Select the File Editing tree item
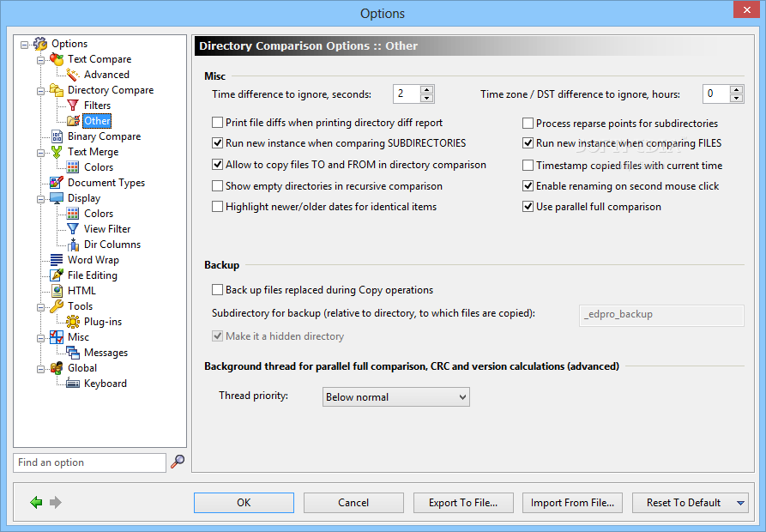 pyautogui.click(x=93, y=275)
